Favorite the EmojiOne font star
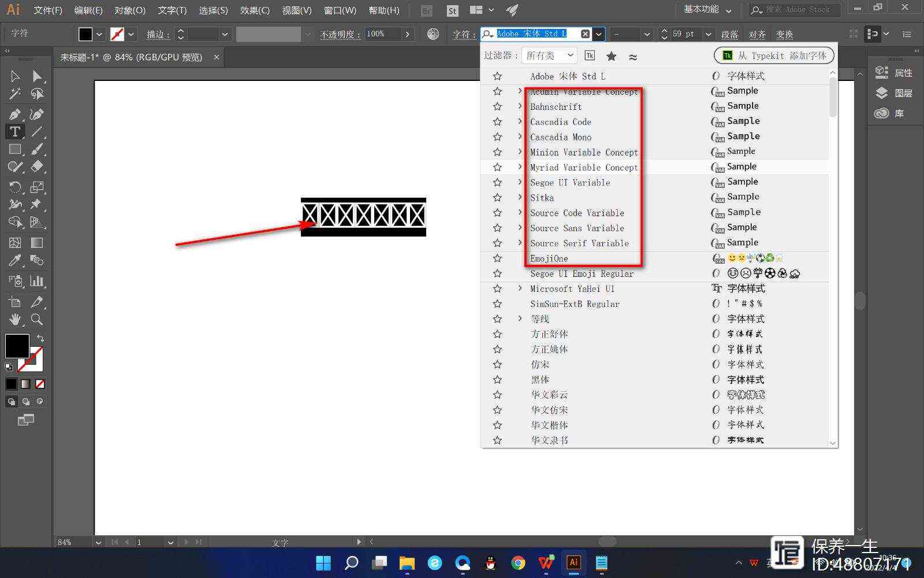 [x=497, y=258]
